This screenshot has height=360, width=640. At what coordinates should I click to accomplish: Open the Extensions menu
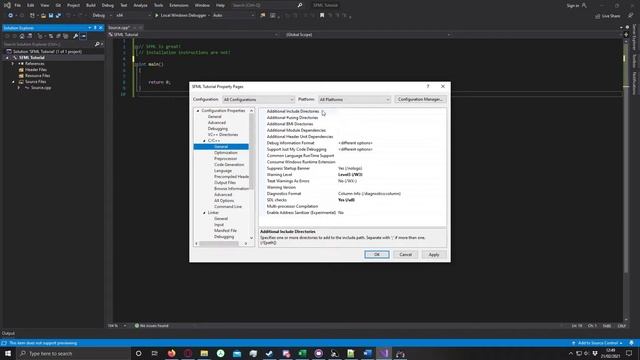(x=179, y=5)
